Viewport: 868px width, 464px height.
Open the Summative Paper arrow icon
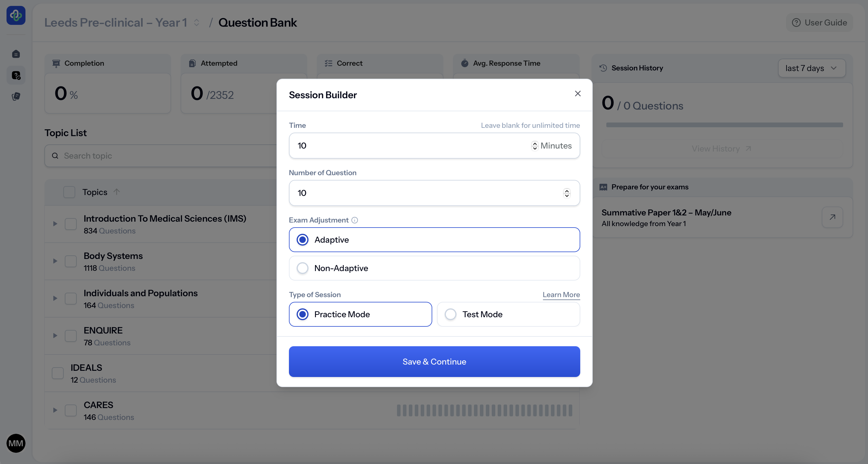[832, 217]
